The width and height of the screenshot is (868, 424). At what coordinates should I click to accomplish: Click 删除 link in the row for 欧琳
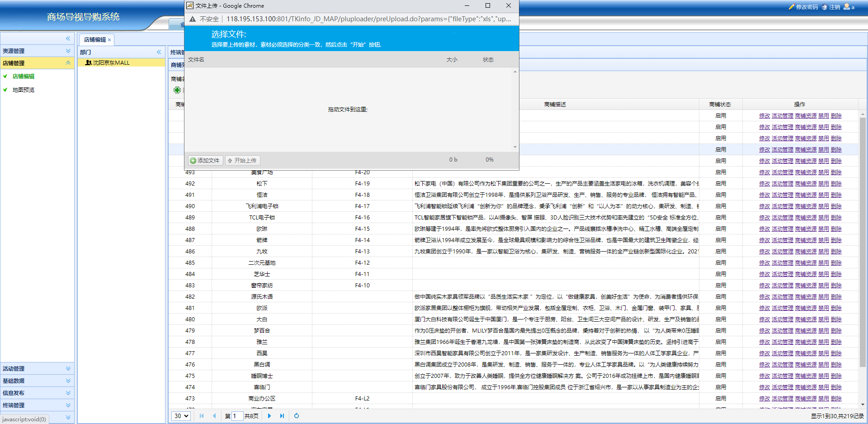[836, 229]
